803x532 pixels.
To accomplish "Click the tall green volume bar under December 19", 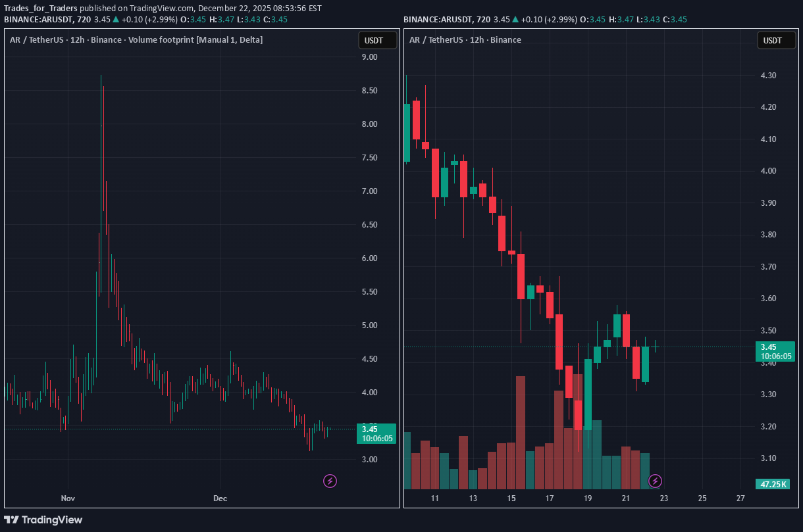I will click(x=596, y=454).
